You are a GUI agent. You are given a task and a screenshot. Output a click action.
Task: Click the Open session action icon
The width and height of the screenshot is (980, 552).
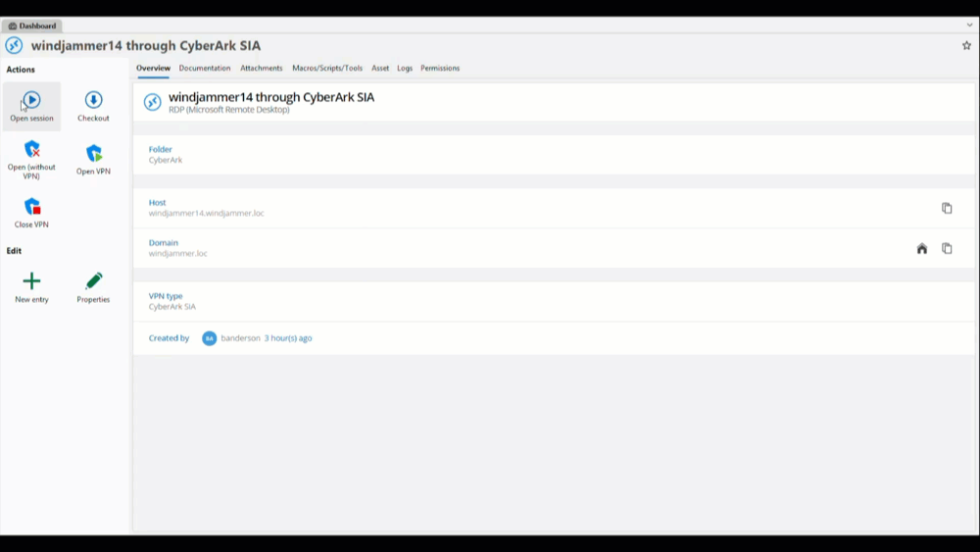click(31, 100)
